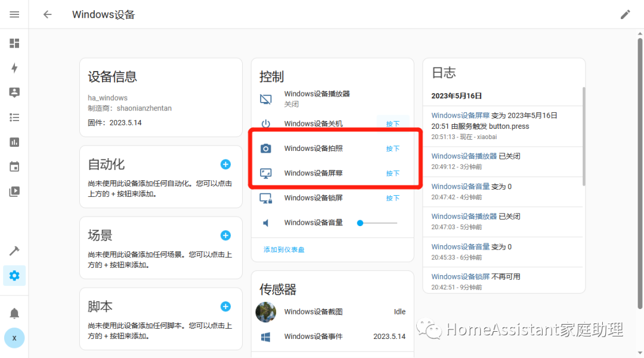Add a script with plus icon
Image resolution: width=644 pixels, height=358 pixels.
click(x=225, y=307)
